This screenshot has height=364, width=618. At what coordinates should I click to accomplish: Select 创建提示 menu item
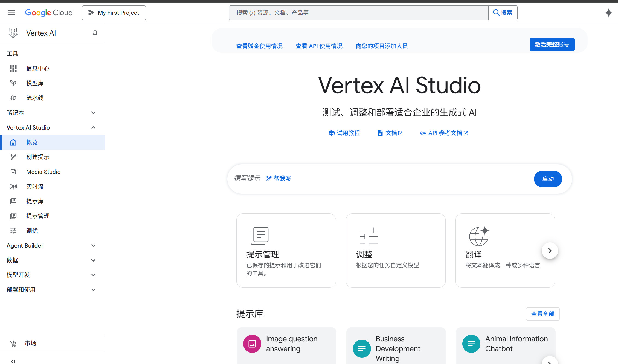point(38,157)
